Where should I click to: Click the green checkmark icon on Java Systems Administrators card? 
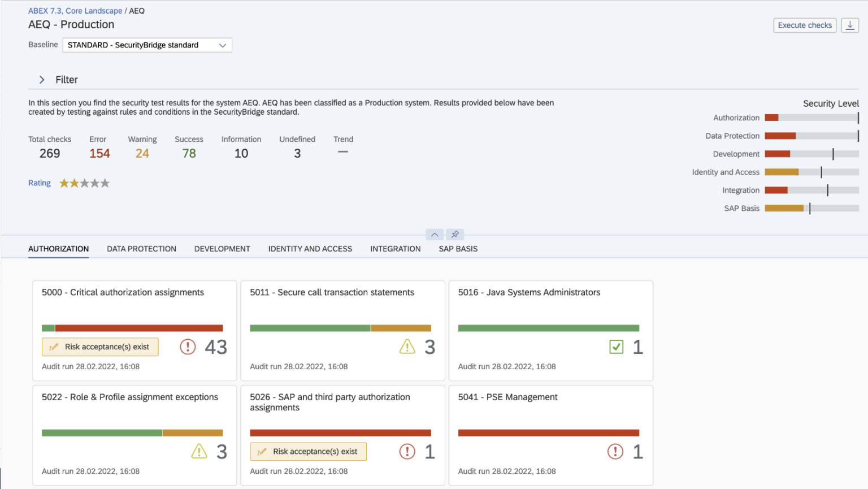point(616,347)
